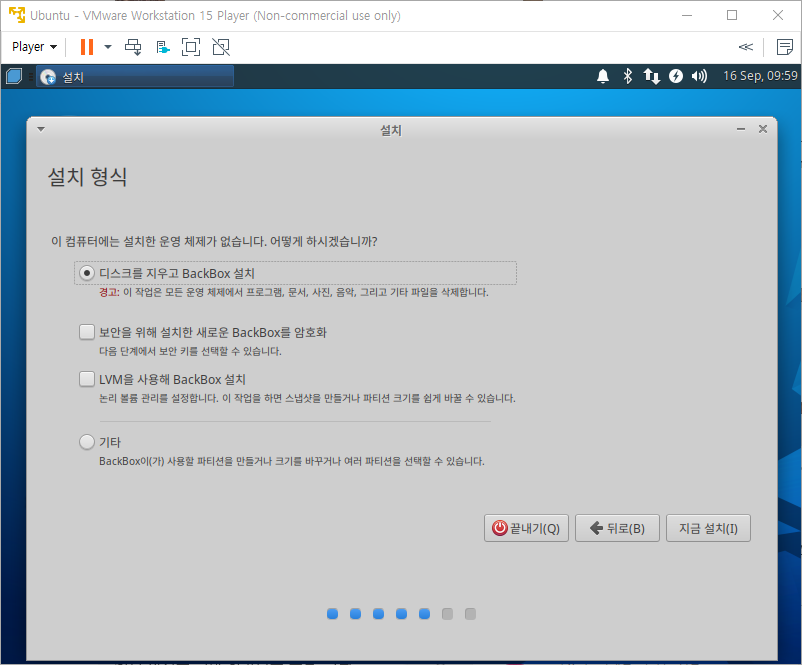802x665 pixels.
Task: Toggle Unity mode icon in VMware toolbar
Action: point(221,47)
